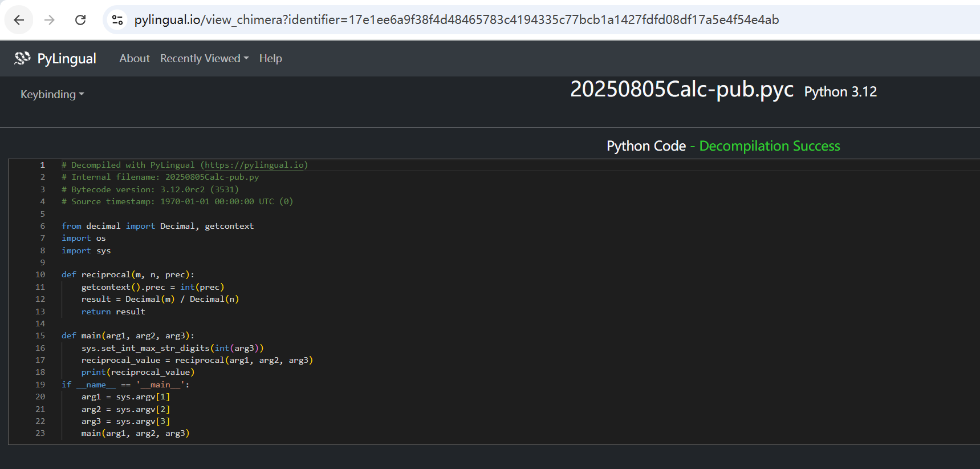This screenshot has height=469, width=980.
Task: Click the 20250805Calc-pub.pyc file title
Action: coord(681,90)
